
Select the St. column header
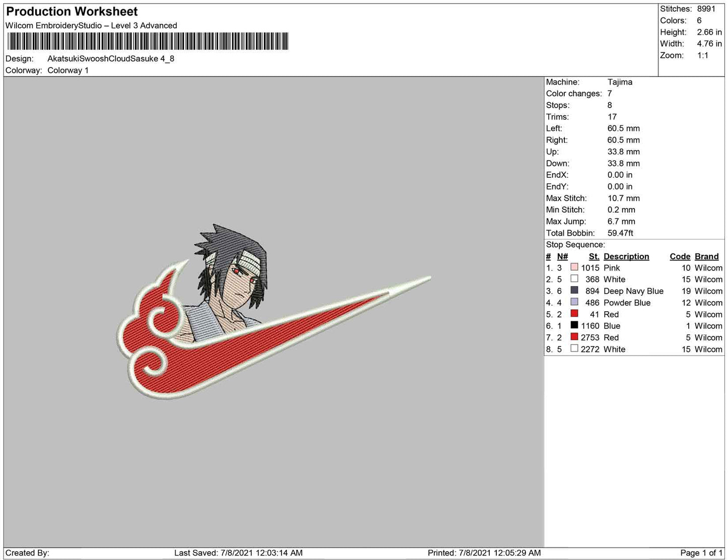coord(593,256)
